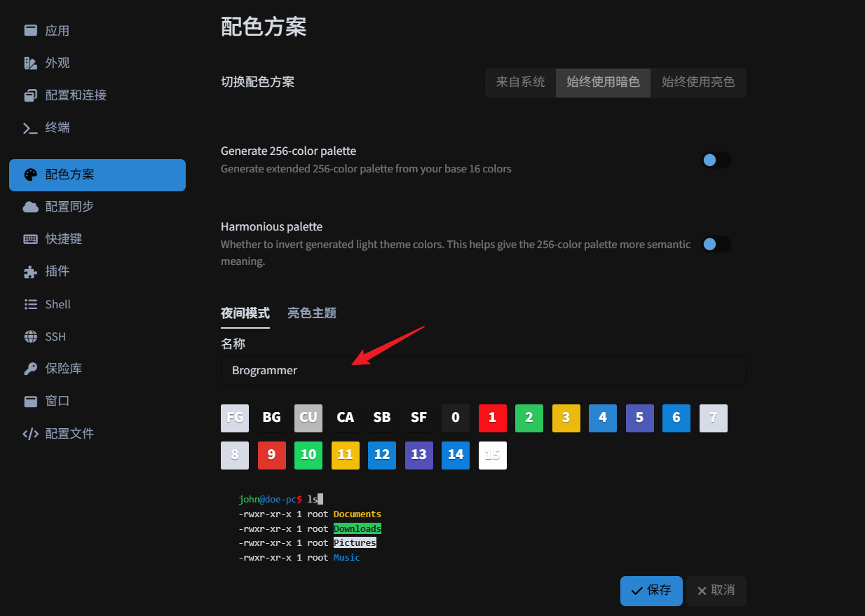865x616 pixels.
Task: Pick the CA cursor accent swatch
Action: point(345,418)
